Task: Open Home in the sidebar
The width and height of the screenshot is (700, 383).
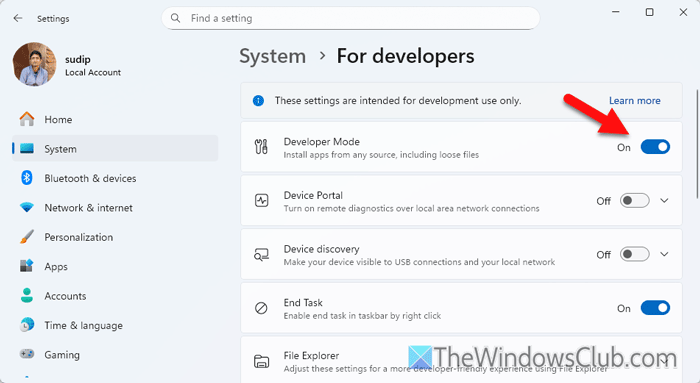Action: [115, 119]
